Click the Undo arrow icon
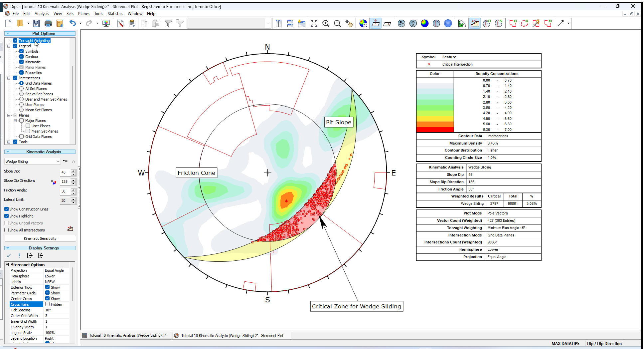The image size is (644, 349). pyautogui.click(x=73, y=23)
